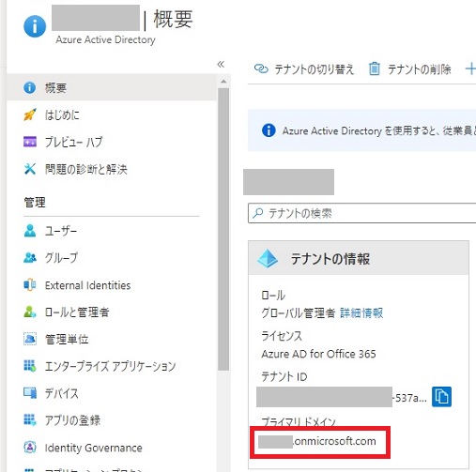
Task: Open the External Identities icon
Action: (x=30, y=285)
